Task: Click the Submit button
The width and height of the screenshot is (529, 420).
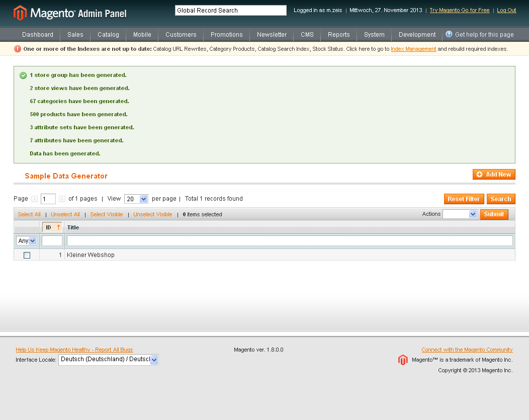Action: pos(494,214)
